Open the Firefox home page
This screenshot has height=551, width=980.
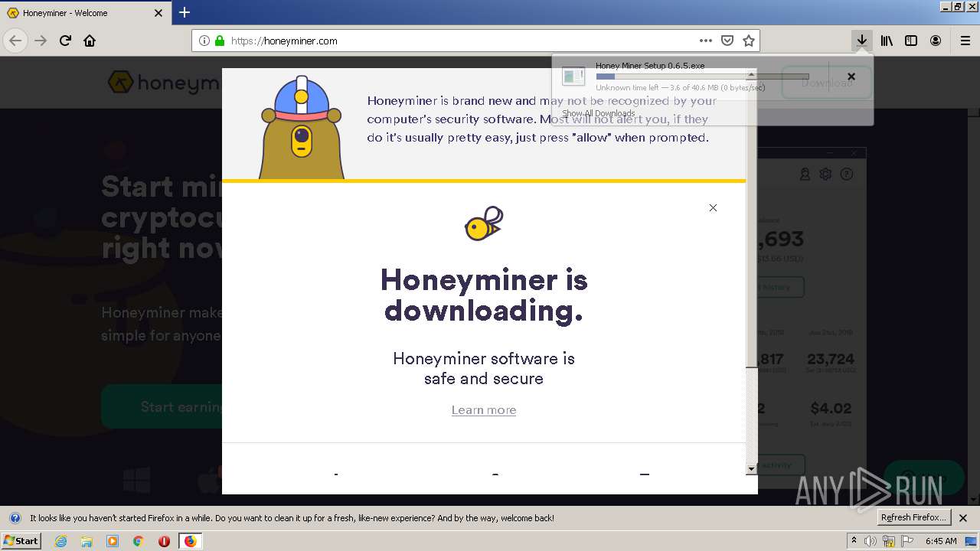pyautogui.click(x=90, y=41)
